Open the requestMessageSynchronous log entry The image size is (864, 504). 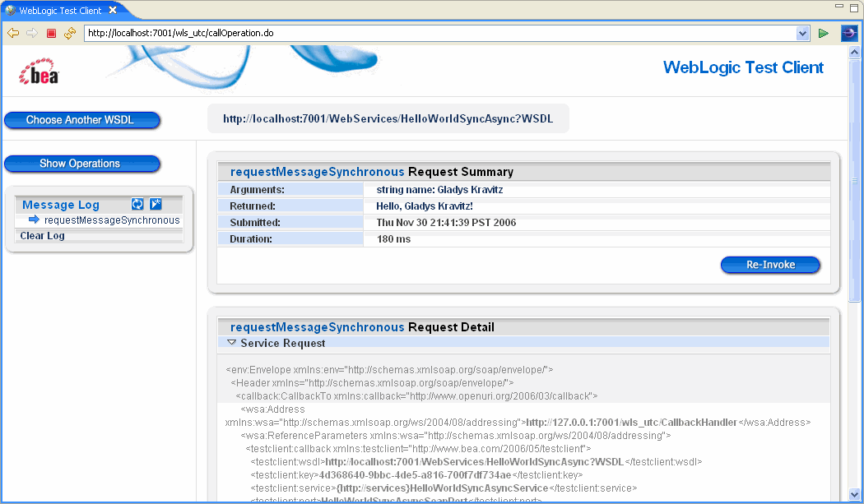112,220
